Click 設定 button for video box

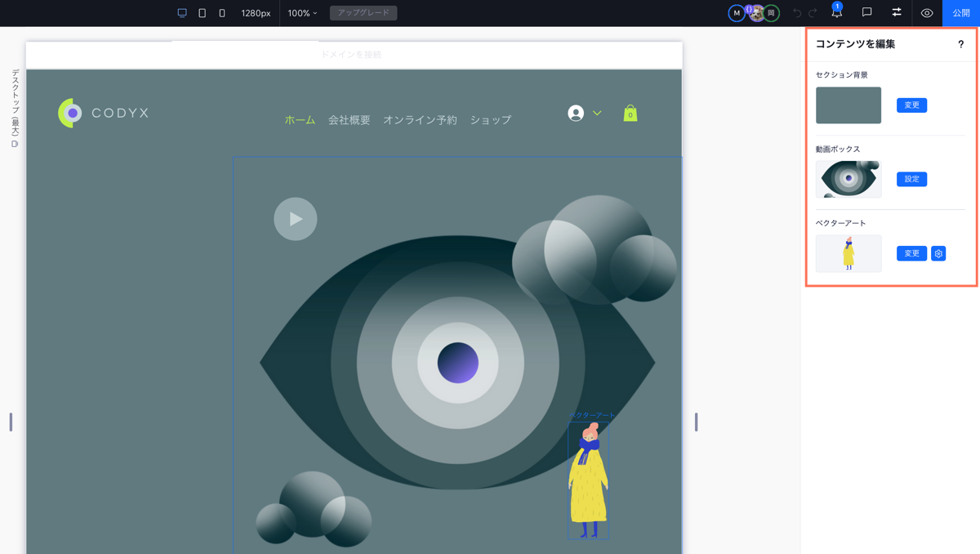[x=911, y=179]
